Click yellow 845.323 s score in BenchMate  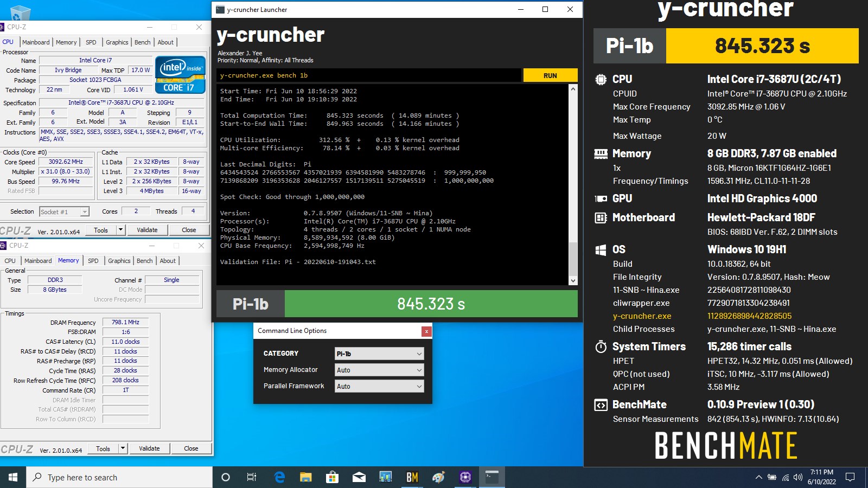pos(762,46)
